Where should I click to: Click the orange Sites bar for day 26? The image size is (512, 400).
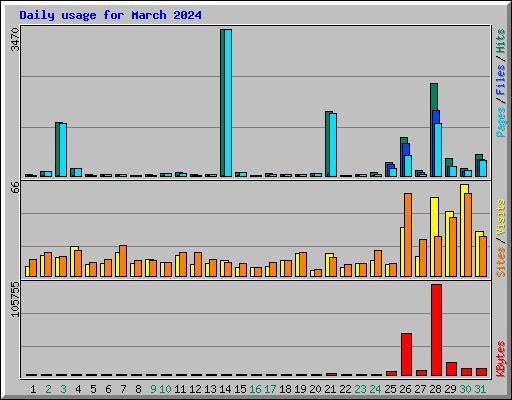pyautogui.click(x=408, y=235)
